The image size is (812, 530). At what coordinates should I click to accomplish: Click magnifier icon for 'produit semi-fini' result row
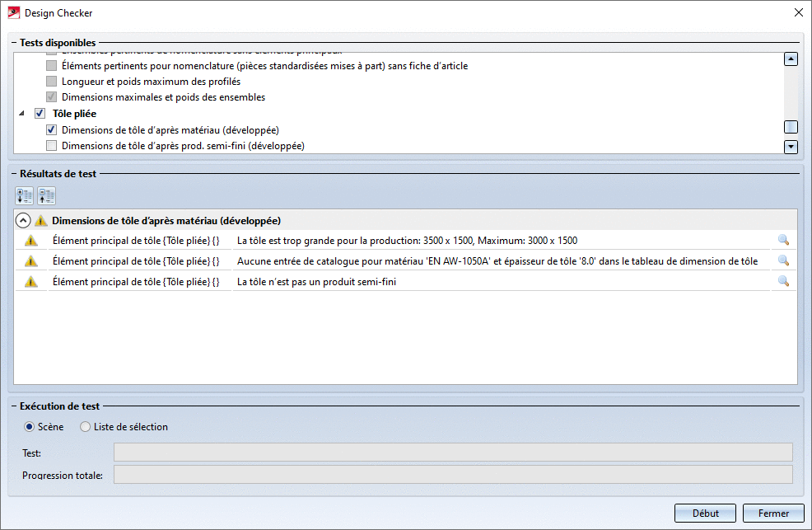click(783, 281)
